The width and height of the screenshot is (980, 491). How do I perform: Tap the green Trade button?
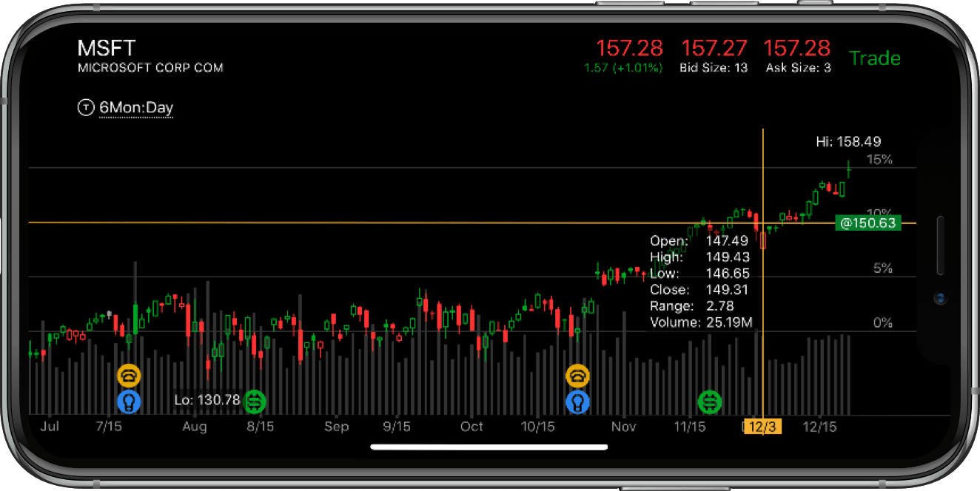point(874,58)
